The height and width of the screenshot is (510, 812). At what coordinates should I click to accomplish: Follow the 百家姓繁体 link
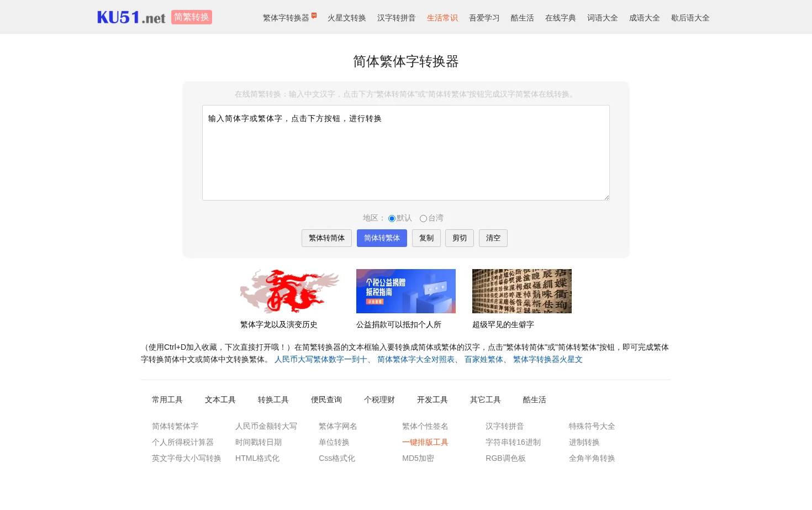tap(484, 359)
